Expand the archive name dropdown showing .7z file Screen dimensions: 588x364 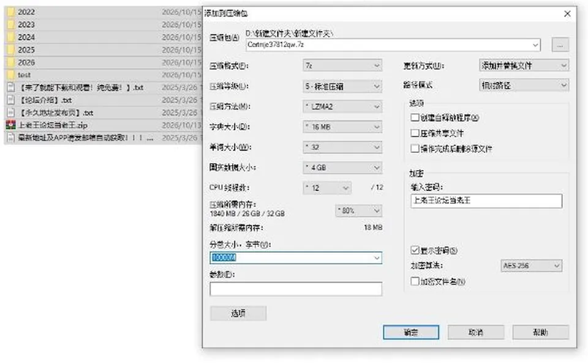tap(393, 45)
